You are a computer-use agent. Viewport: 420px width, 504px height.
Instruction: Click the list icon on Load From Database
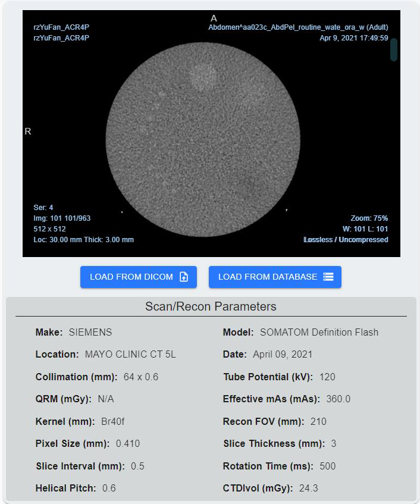point(328,277)
